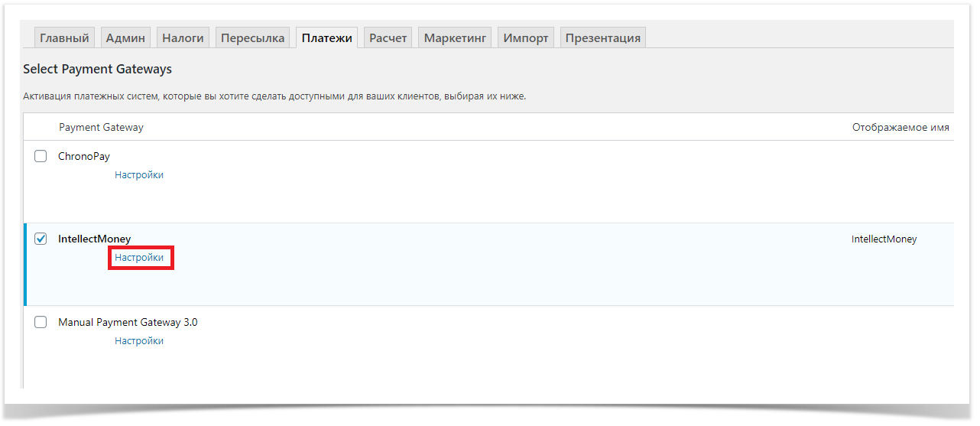Viewport: 980px width, 426px height.
Task: Click the Отображаемое имя column header
Action: coord(900,128)
